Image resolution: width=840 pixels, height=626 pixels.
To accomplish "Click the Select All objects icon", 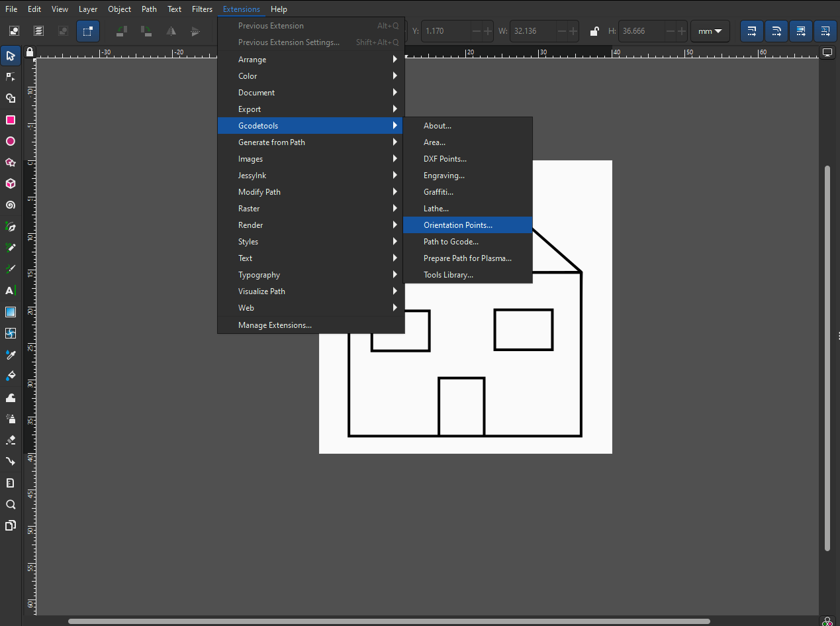I will 14,31.
